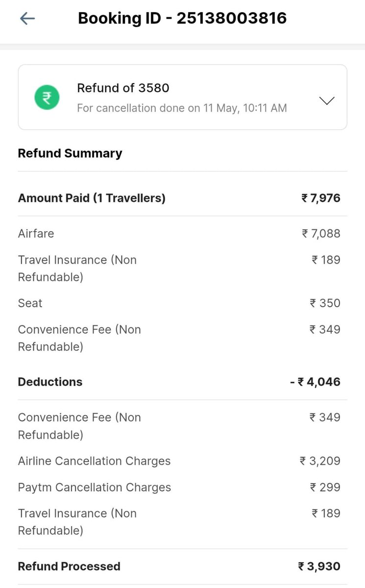Select the Booking ID title text
The width and height of the screenshot is (365, 588).
click(182, 18)
